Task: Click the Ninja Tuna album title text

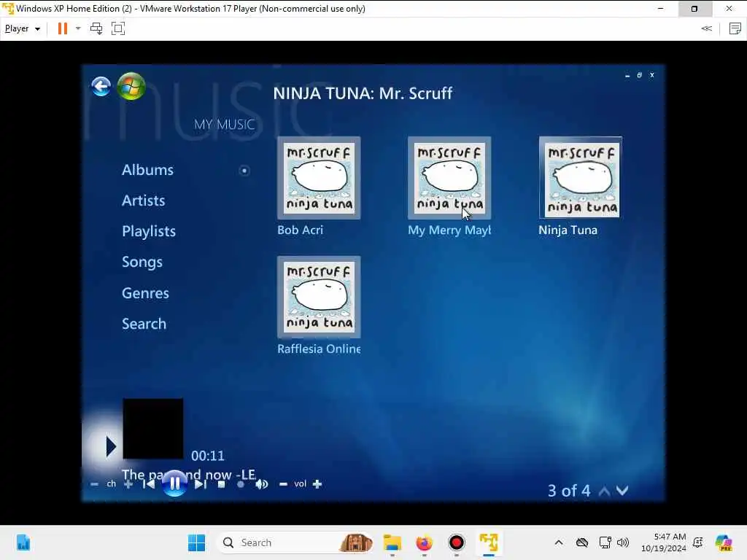Action: [x=568, y=230]
